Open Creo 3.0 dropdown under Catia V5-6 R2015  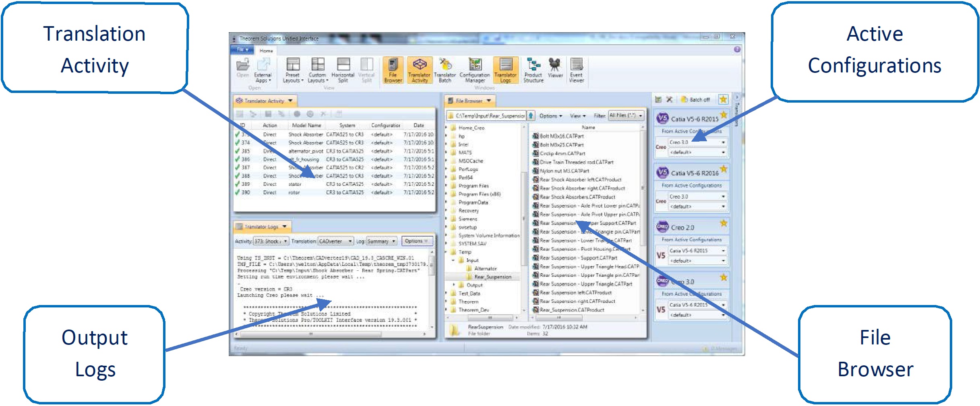[697, 142]
